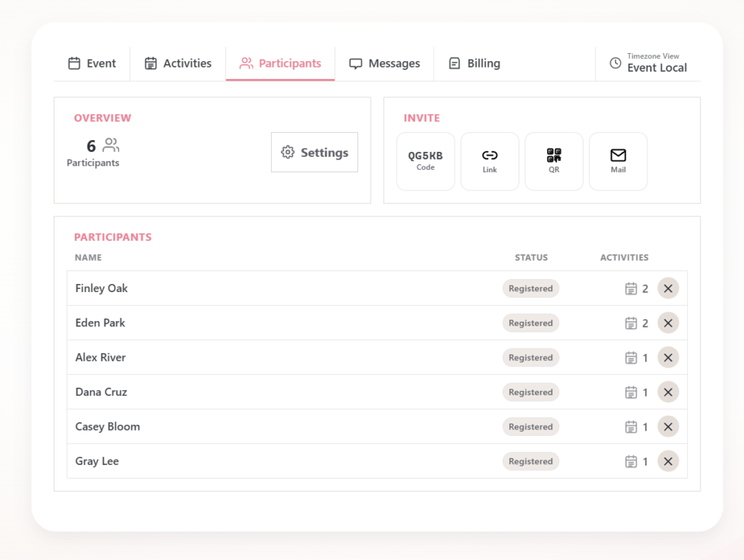
Task: Change Timezone View Event Local setting
Action: tap(648, 63)
